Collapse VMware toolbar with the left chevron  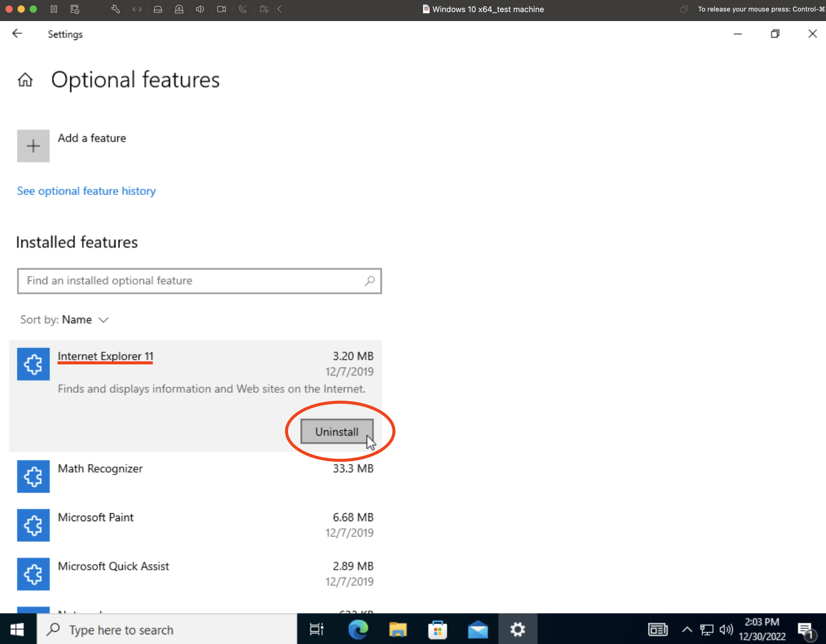coord(280,9)
